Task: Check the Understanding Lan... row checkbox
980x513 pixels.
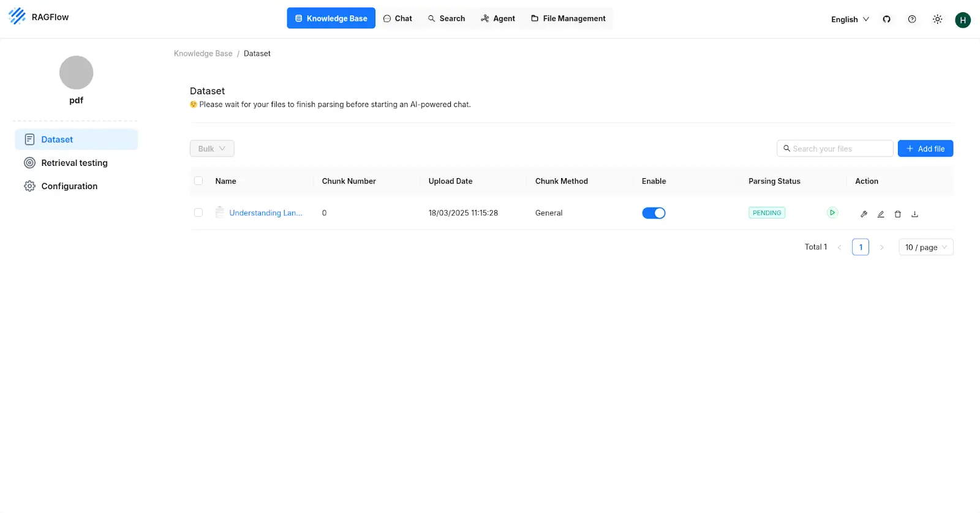Action: pyautogui.click(x=198, y=212)
